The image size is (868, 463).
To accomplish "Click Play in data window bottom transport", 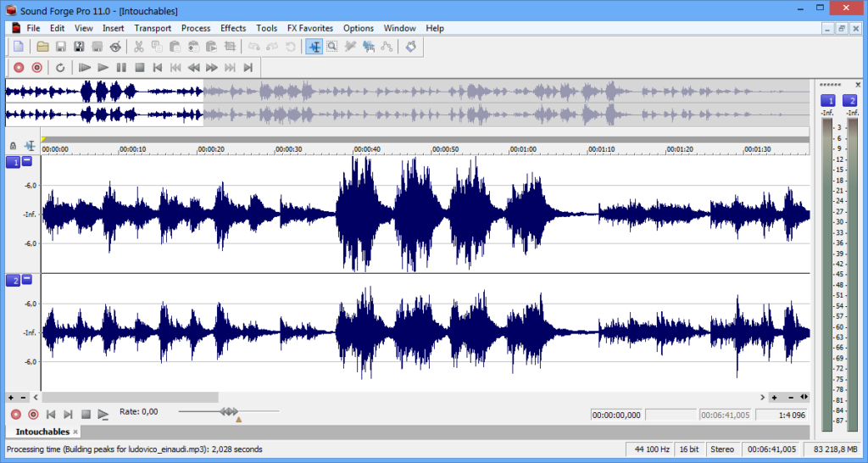I will click(103, 415).
